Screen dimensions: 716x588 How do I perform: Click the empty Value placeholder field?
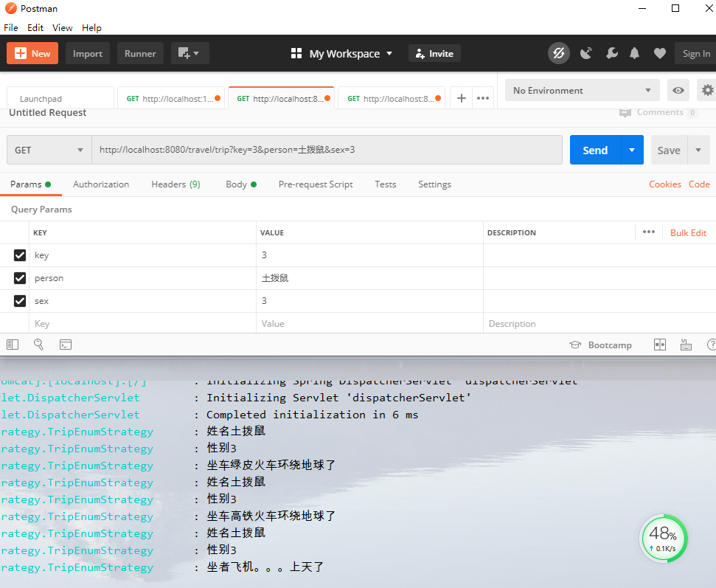(369, 323)
